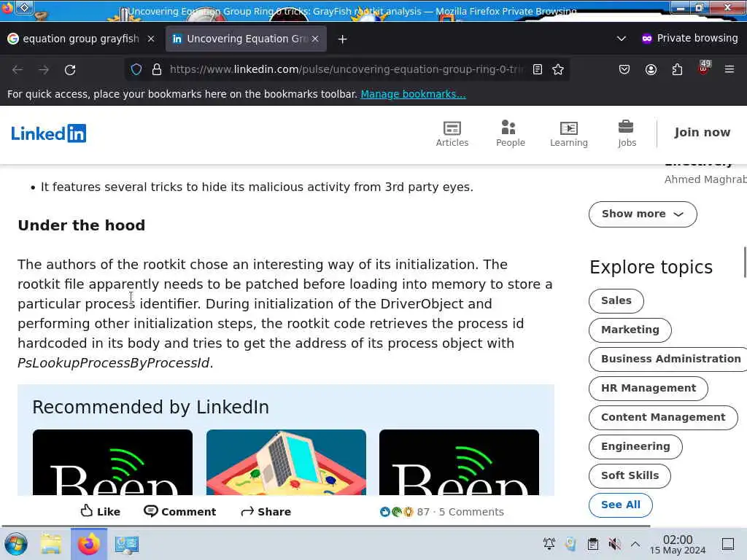Viewport: 747px width, 560px height.
Task: Open the Windows Start button
Action: (16, 544)
